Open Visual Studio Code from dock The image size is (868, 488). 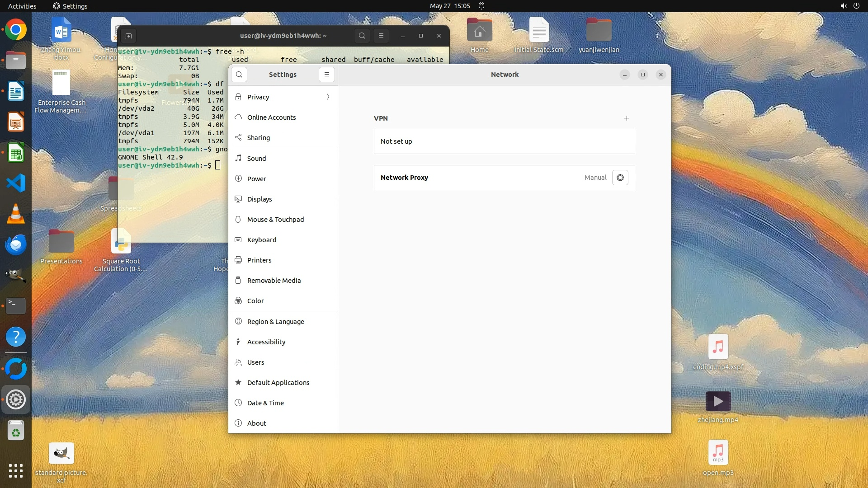pyautogui.click(x=16, y=183)
